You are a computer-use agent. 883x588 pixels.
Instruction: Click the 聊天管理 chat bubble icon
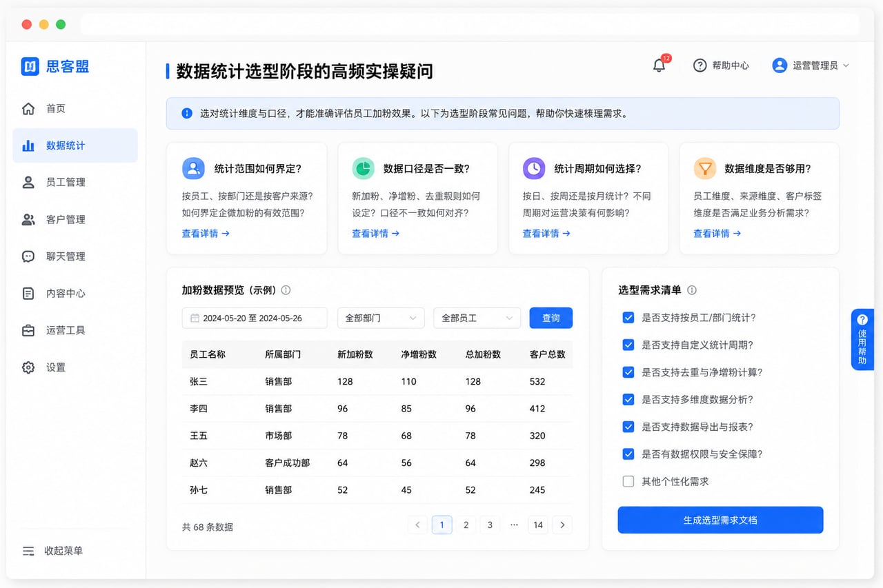point(28,256)
